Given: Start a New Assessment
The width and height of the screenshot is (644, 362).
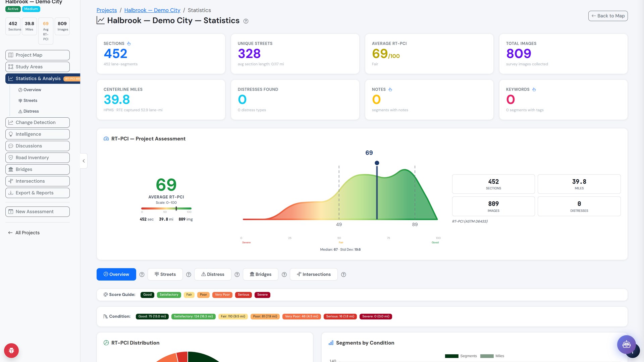Looking at the screenshot, I should [x=38, y=212].
